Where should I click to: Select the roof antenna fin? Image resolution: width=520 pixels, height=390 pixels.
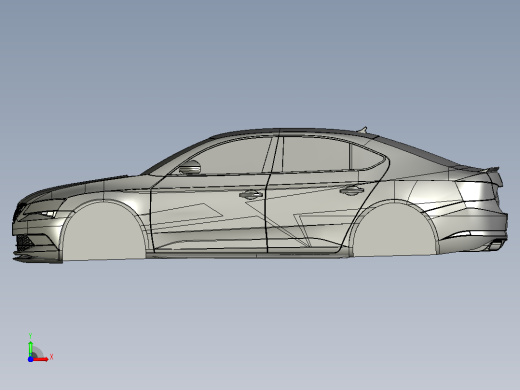tap(363, 129)
